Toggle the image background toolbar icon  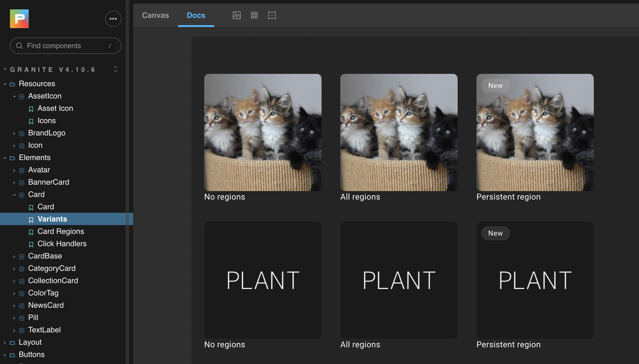click(236, 15)
